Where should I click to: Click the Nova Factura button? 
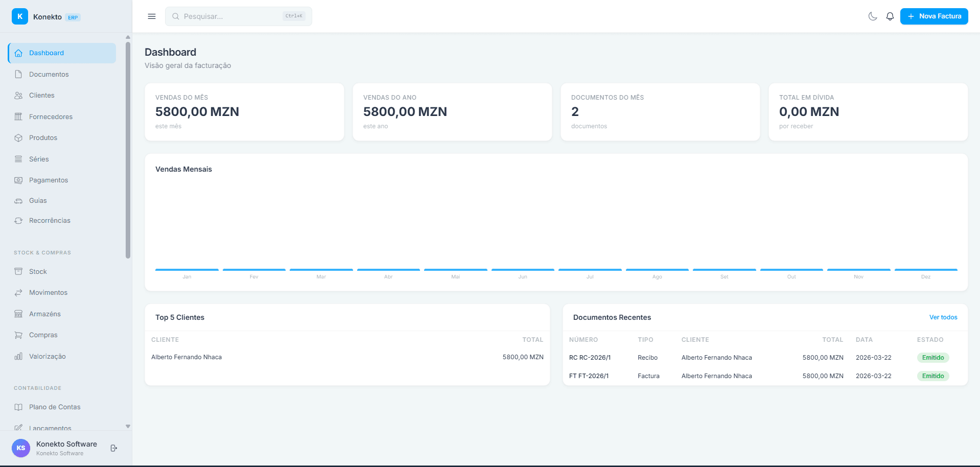tap(934, 16)
